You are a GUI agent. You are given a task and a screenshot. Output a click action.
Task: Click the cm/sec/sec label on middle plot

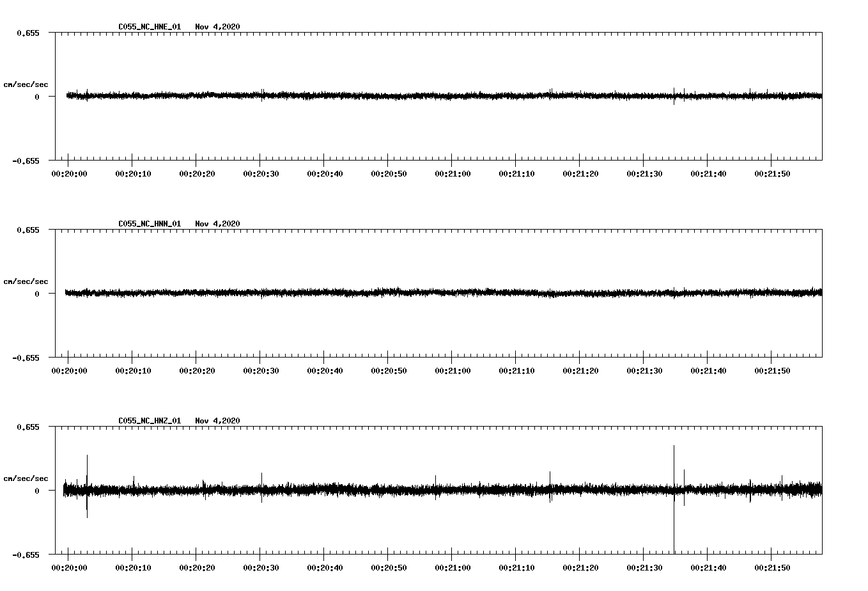click(26, 281)
